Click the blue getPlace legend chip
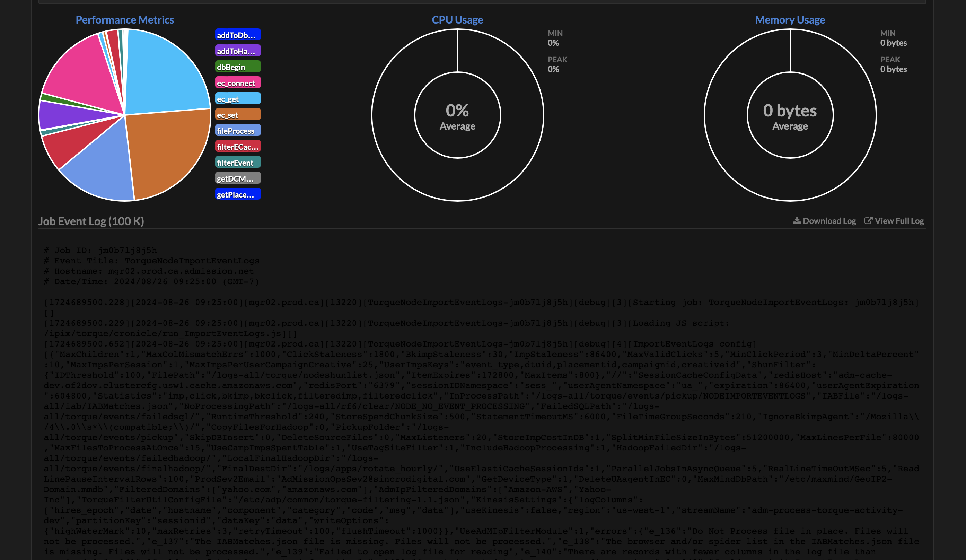Screen dimensions: 966x560 [238, 194]
